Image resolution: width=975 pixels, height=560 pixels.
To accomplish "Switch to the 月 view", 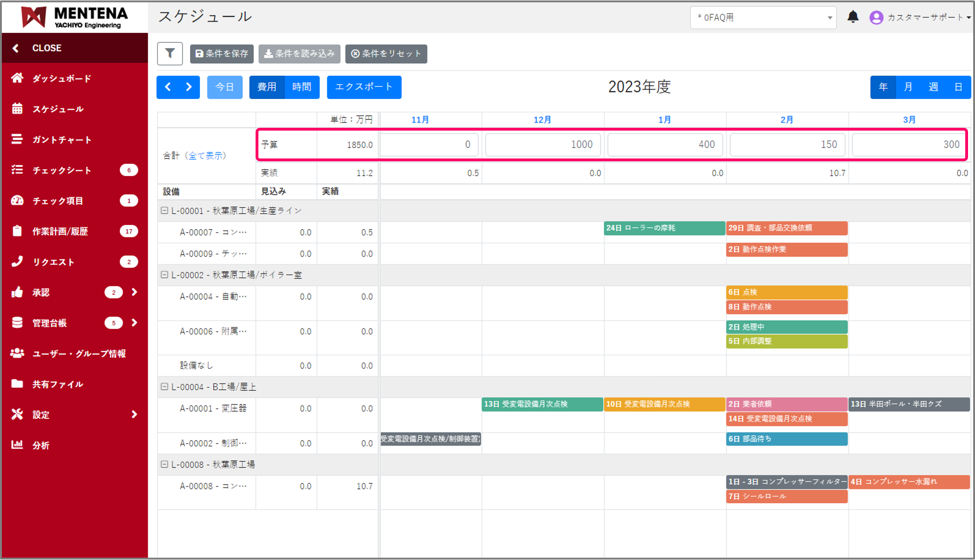I will coord(908,87).
